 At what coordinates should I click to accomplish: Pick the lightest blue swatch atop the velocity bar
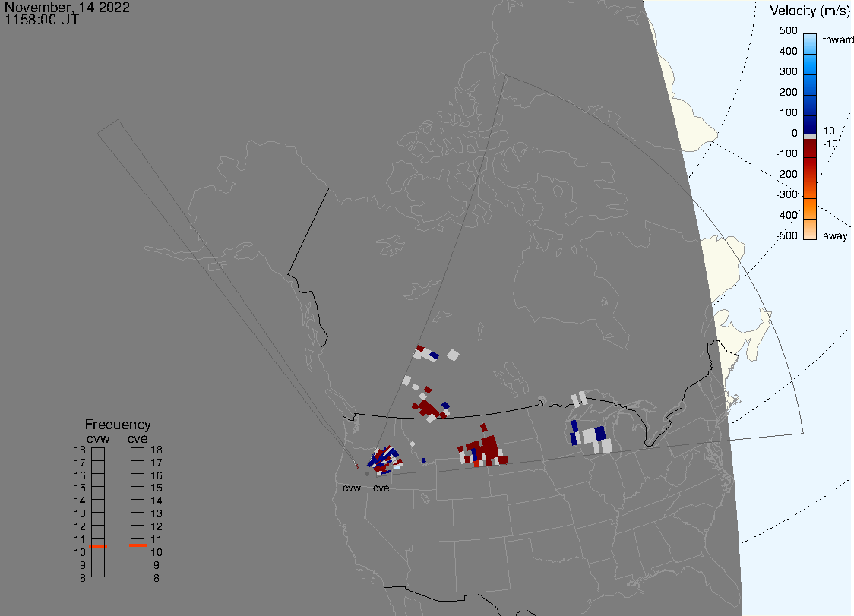[810, 43]
